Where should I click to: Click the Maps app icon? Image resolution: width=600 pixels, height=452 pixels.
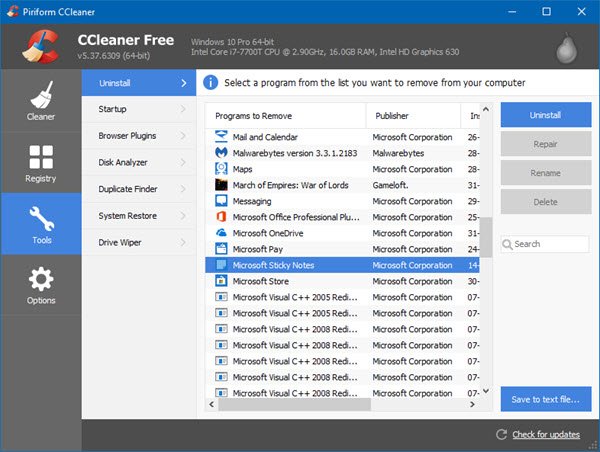tap(221, 169)
